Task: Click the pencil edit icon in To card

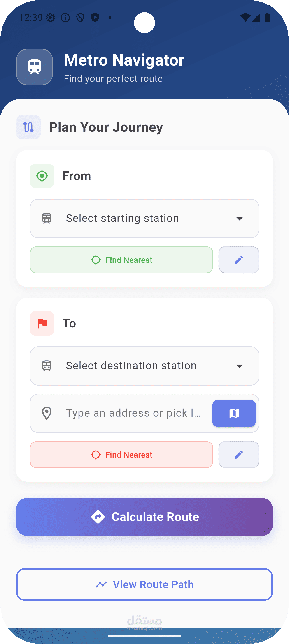Action: pyautogui.click(x=239, y=455)
